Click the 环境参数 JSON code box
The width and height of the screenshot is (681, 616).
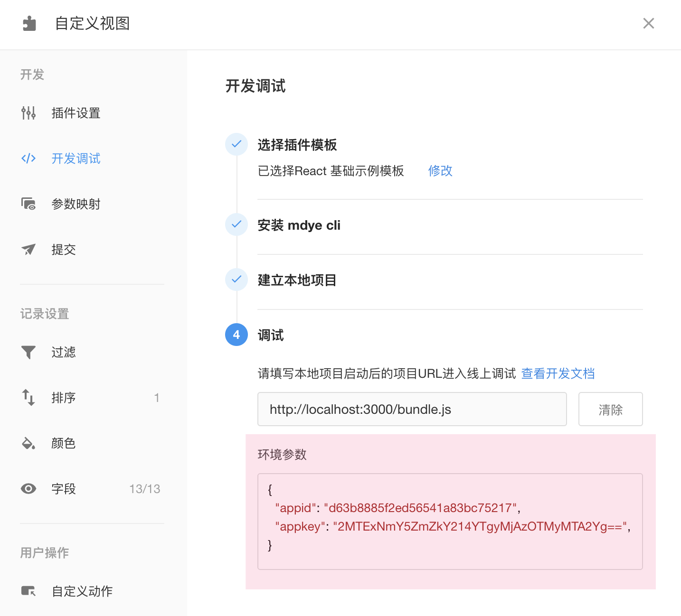450,522
